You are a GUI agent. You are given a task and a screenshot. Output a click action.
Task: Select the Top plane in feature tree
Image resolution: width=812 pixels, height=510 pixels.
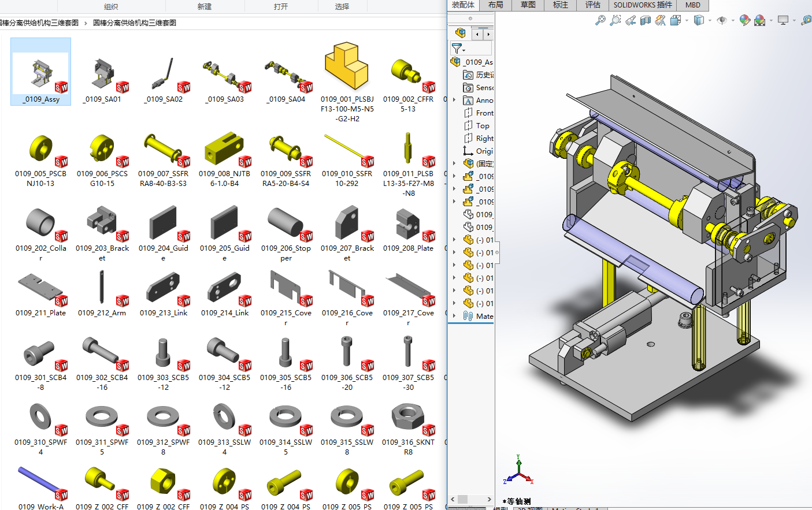(x=482, y=126)
